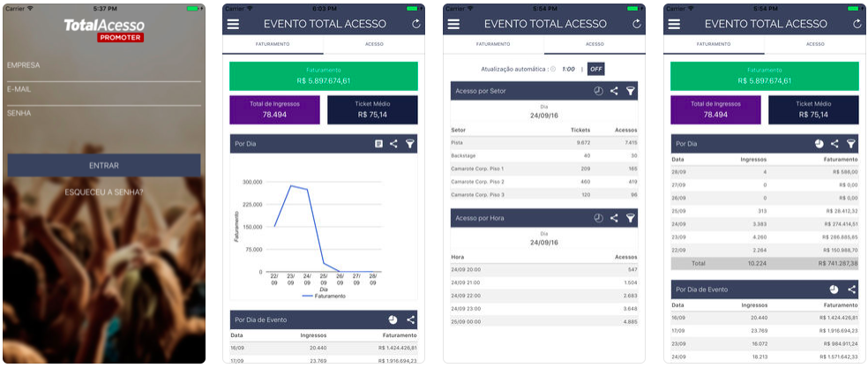Show chart view for Acesso por Setor
Image resolution: width=868 pixels, height=368 pixels.
pos(598,91)
